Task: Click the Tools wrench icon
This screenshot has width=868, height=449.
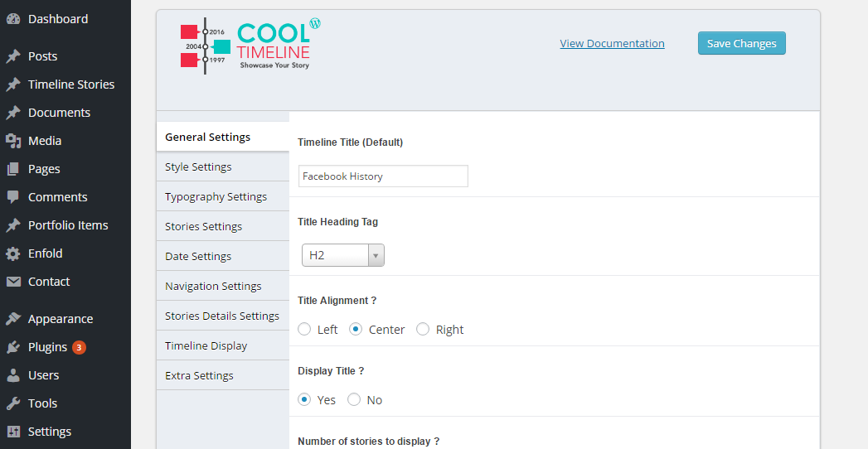Action: click(13, 403)
